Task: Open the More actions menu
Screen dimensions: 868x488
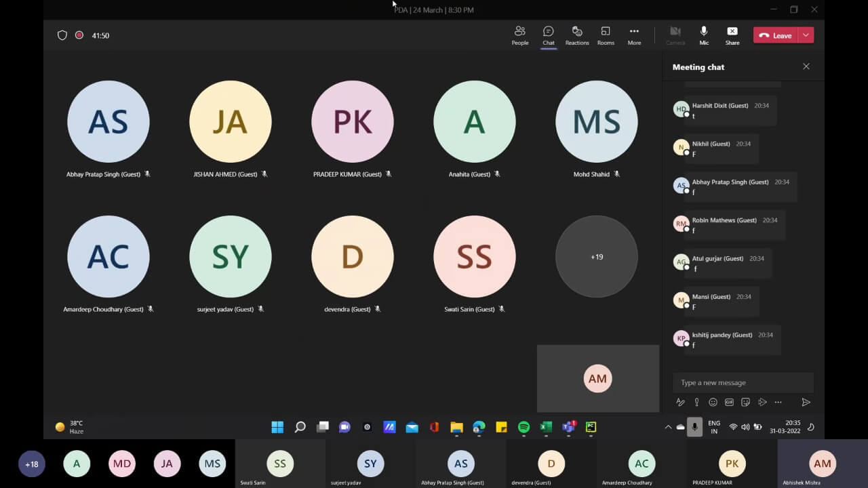Action: pos(634,35)
